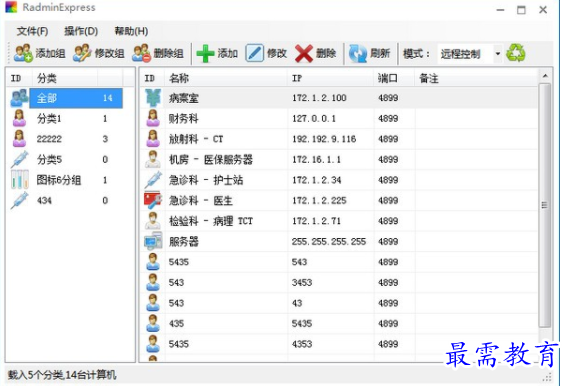
Task: Click the blue pencil Modify (修改) icon
Action: tap(255, 53)
